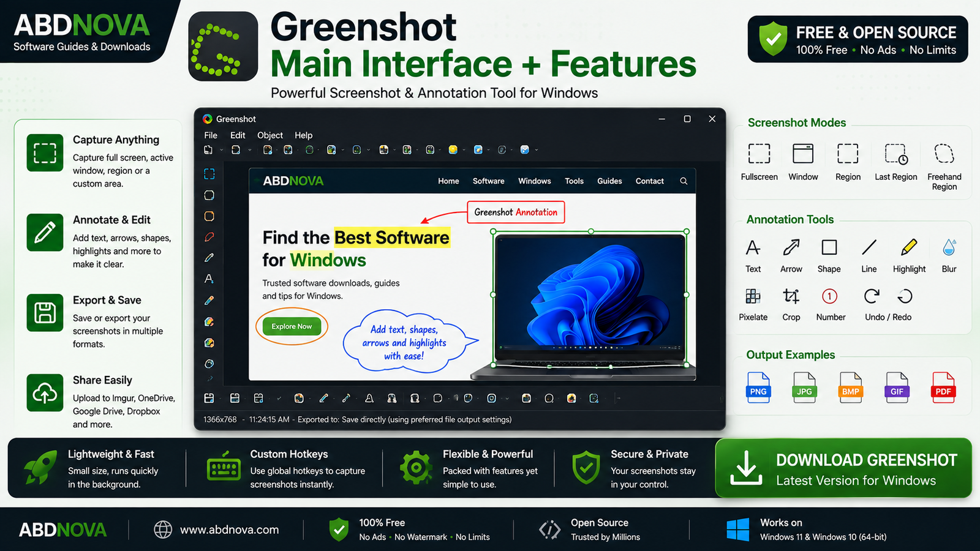Go to Guides in ABDNOVA site navigation

(x=609, y=181)
